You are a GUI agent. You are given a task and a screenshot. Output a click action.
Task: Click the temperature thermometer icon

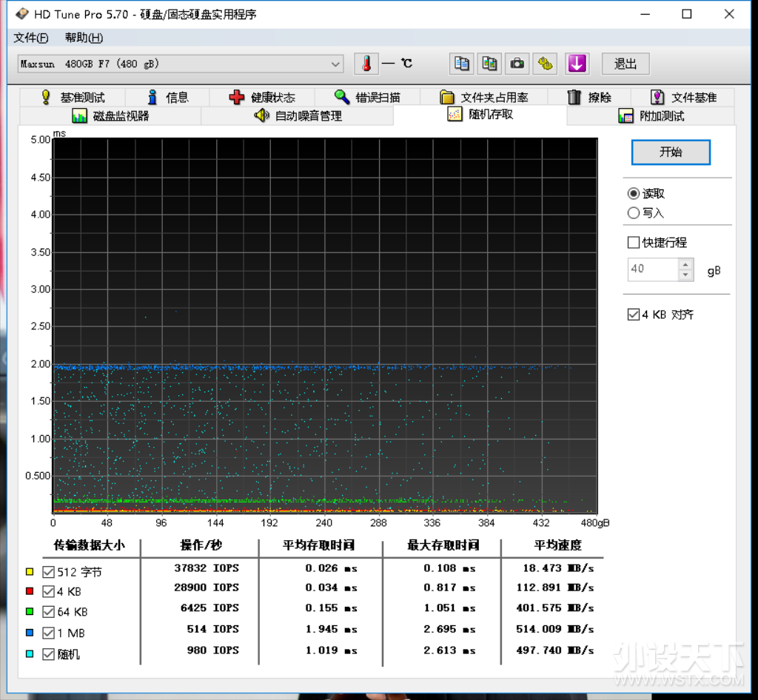366,64
